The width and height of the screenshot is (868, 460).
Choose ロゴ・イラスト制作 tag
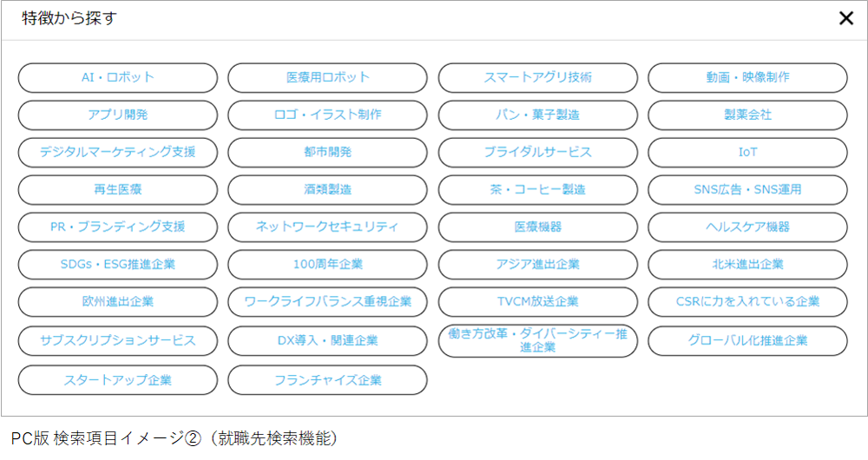[x=327, y=115]
